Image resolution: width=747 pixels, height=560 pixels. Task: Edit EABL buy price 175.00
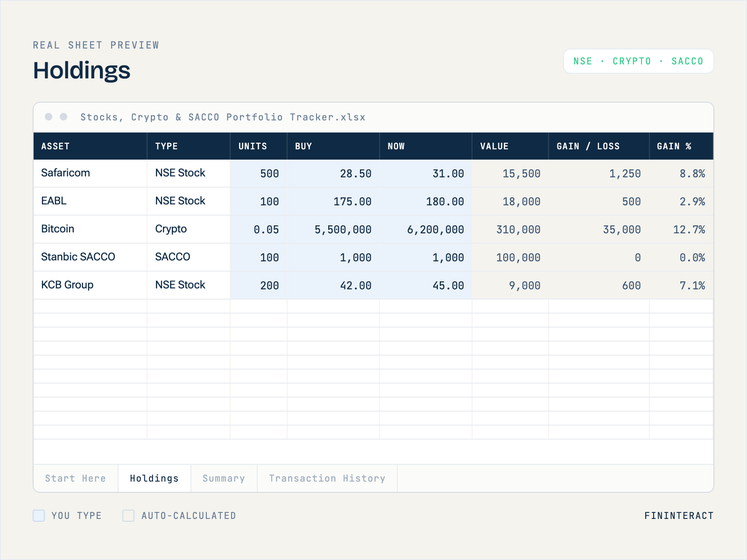click(x=333, y=201)
